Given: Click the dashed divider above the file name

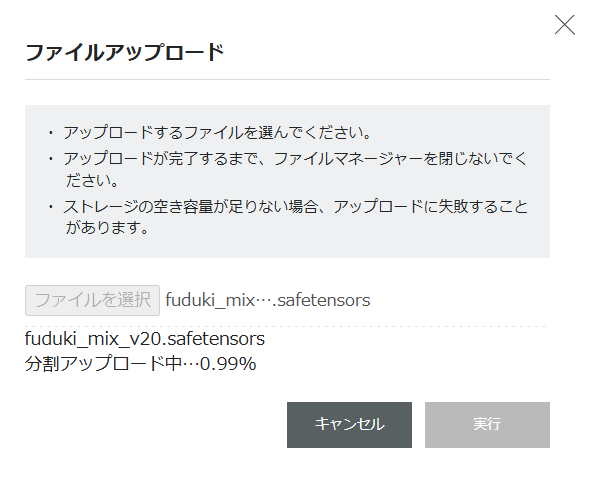Looking at the screenshot, I should pos(287,326).
